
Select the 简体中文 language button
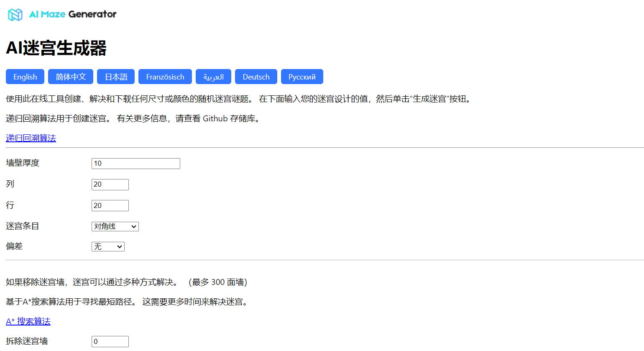[71, 77]
